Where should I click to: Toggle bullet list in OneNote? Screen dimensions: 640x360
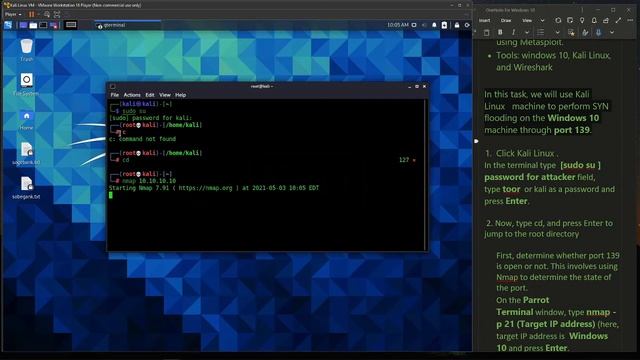tap(541, 32)
